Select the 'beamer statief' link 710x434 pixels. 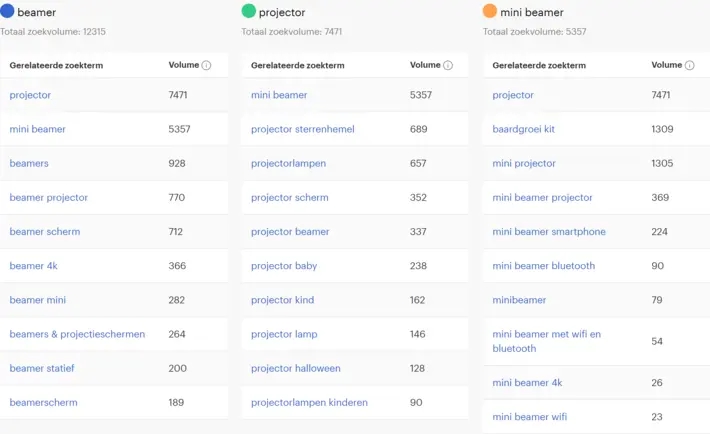click(x=42, y=368)
